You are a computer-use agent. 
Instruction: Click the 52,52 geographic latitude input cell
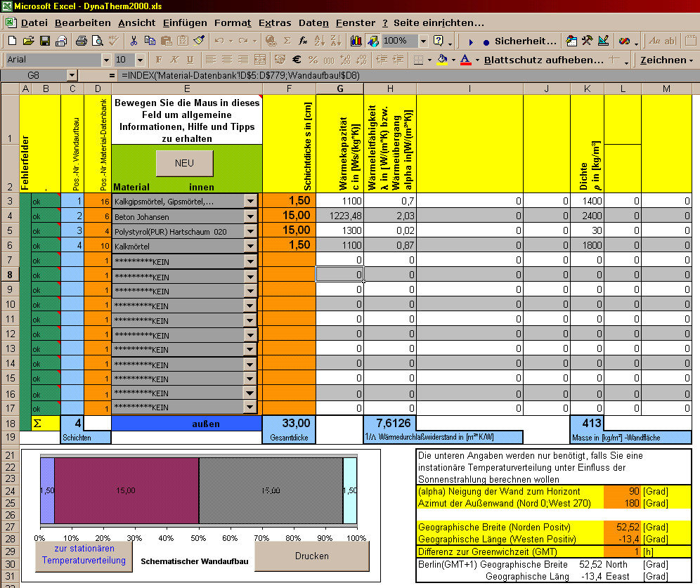click(622, 527)
